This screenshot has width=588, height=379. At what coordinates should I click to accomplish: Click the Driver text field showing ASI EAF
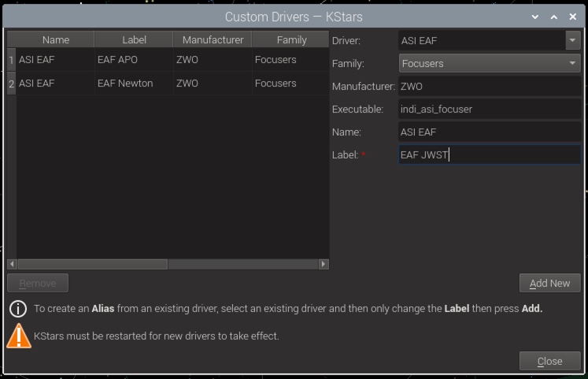click(482, 40)
